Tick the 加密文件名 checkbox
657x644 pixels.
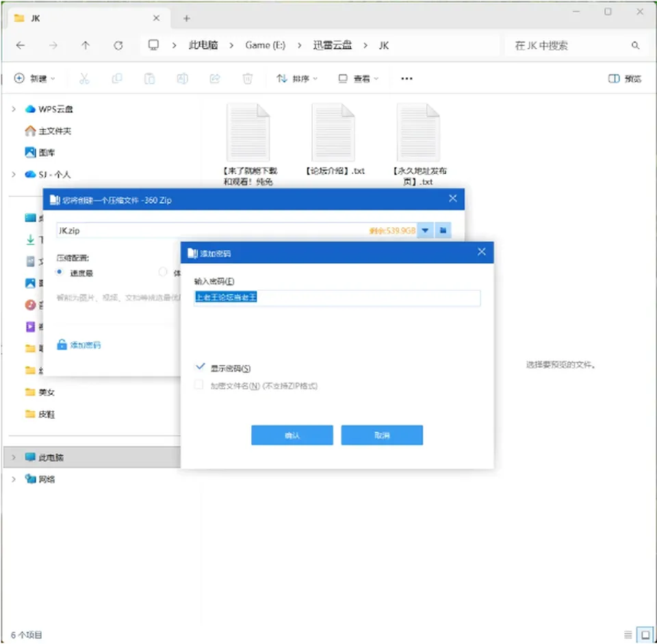click(x=199, y=385)
